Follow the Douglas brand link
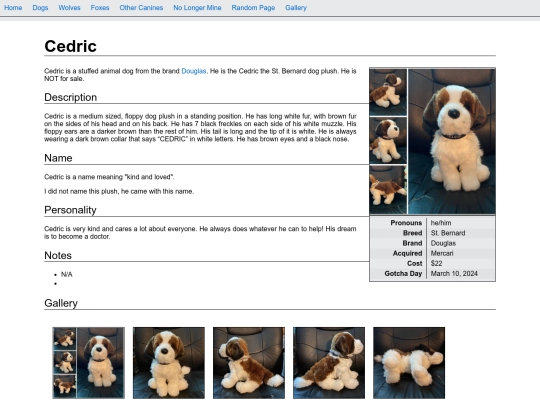 pyautogui.click(x=194, y=71)
